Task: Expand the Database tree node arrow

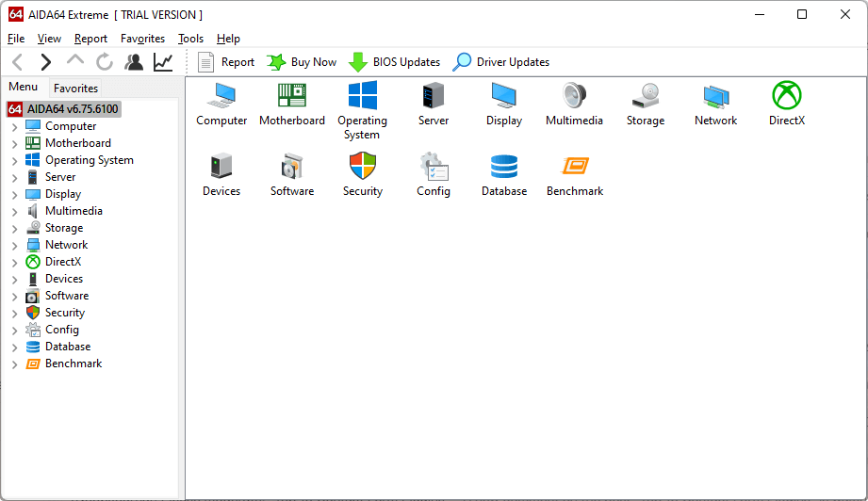Action: (x=15, y=347)
